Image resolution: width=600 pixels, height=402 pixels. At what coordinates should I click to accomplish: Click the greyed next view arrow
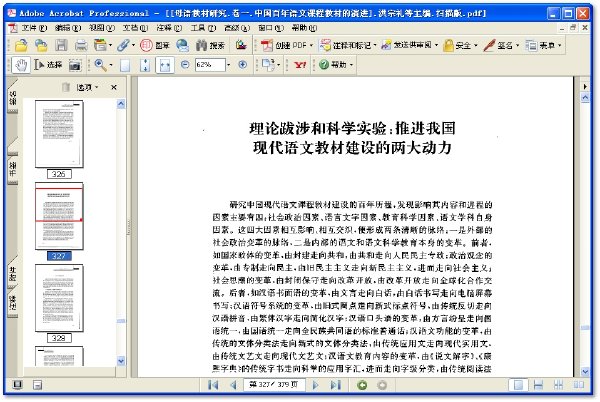click(x=382, y=385)
